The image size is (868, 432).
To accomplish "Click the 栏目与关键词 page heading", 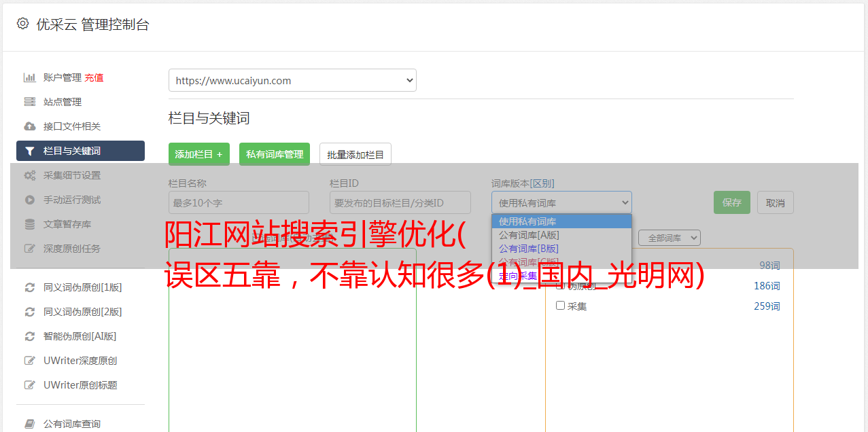I will [x=209, y=118].
